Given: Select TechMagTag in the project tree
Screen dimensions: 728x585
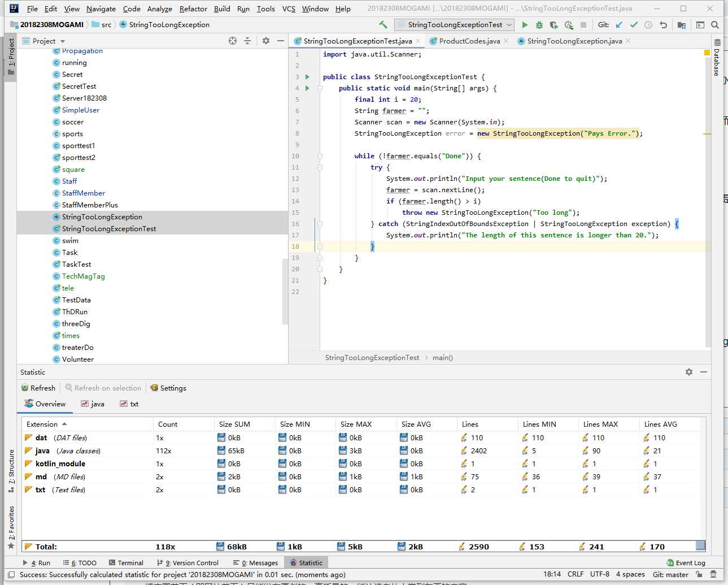Looking at the screenshot, I should click(83, 276).
